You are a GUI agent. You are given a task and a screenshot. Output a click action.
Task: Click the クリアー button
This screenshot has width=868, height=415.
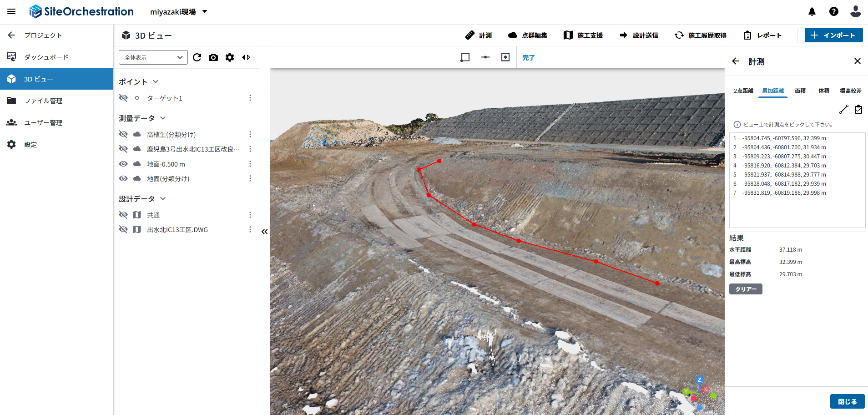(x=746, y=289)
